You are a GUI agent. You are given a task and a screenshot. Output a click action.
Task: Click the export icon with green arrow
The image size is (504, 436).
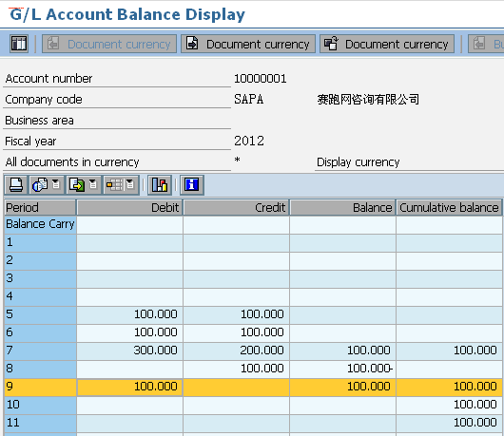point(77,185)
